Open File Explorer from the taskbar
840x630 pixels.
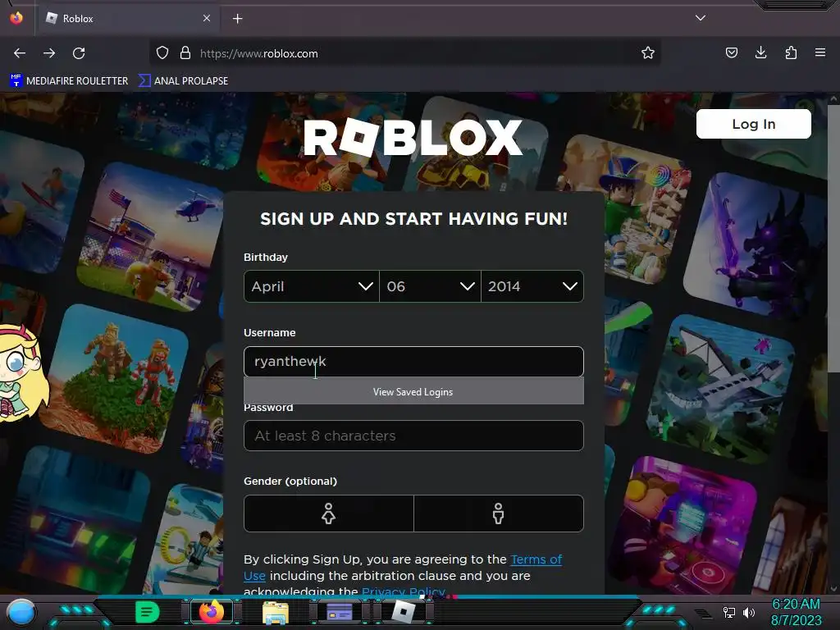tap(276, 613)
